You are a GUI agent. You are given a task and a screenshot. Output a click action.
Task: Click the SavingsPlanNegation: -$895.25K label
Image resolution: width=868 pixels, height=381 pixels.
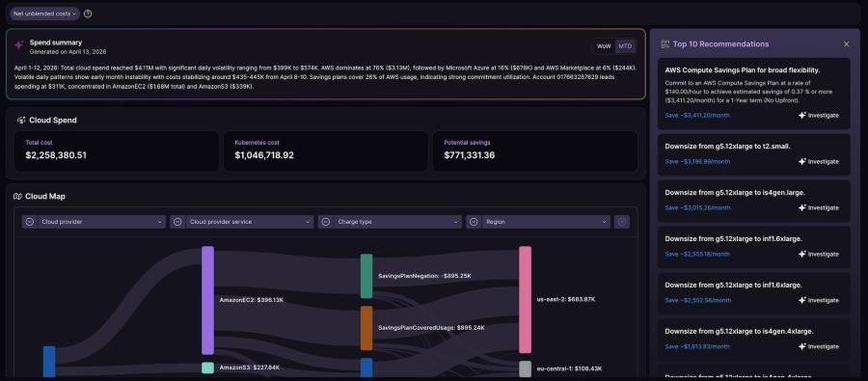[x=424, y=276]
